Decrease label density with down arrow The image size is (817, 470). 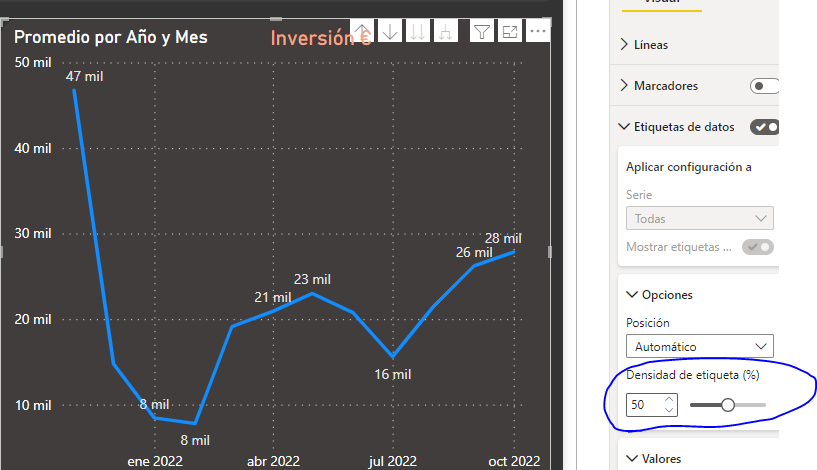[670, 410]
